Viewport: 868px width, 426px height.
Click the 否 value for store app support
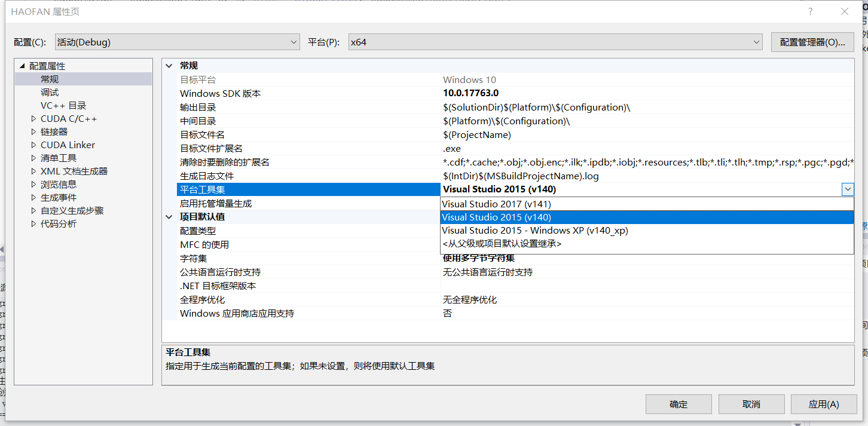coord(447,313)
